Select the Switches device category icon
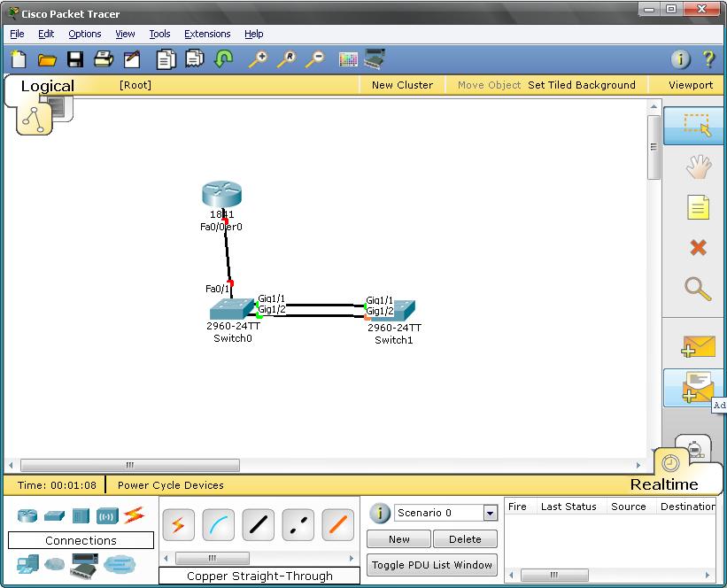The width and height of the screenshot is (727, 588). point(55,515)
